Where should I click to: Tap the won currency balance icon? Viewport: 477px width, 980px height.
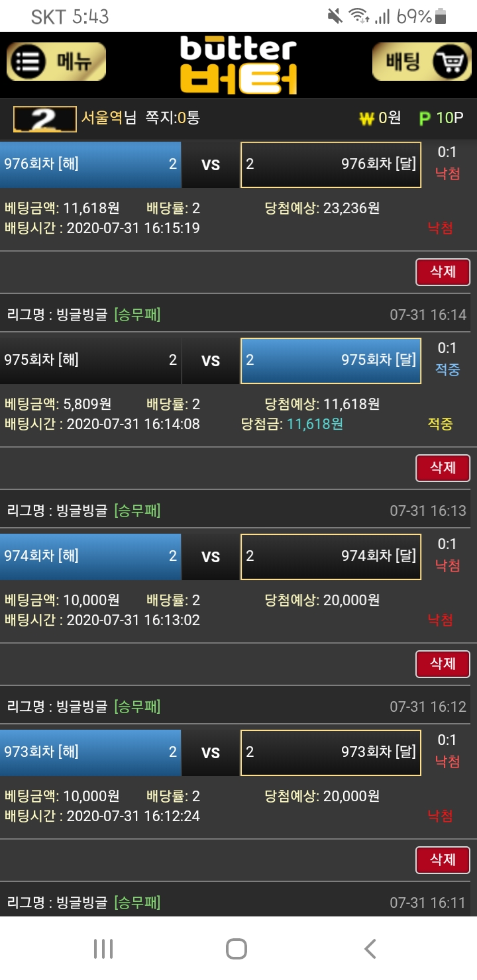click(366, 119)
